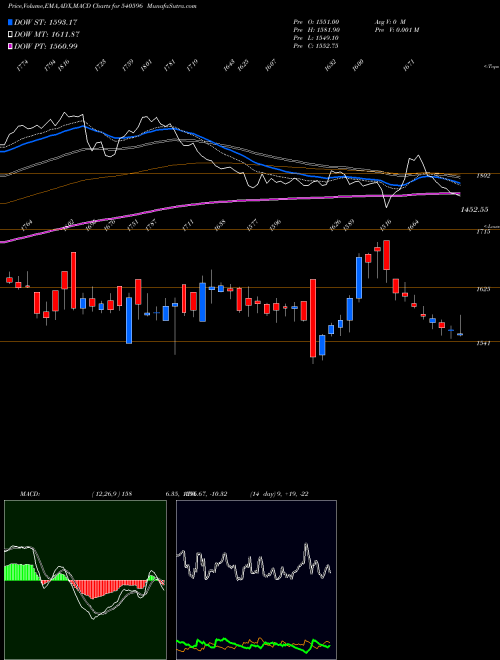Click the magenta DOW PT legend swatch

[x=11, y=46]
